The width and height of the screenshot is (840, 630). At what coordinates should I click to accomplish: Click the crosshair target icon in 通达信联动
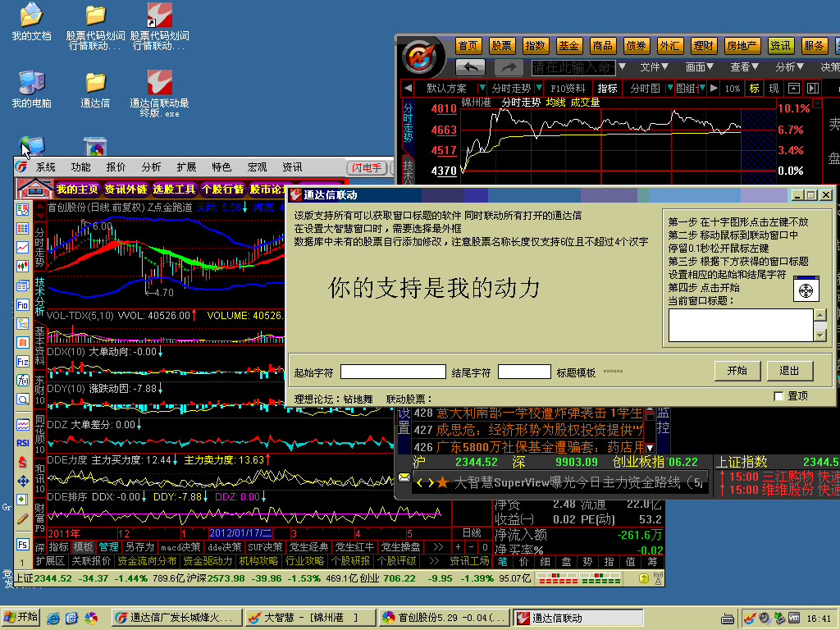[x=806, y=290]
